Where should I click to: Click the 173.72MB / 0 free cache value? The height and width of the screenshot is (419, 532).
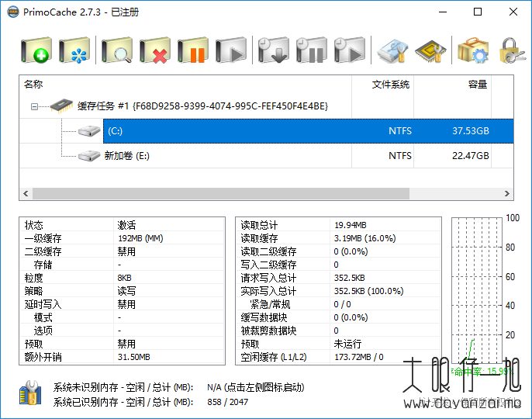[x=358, y=357]
